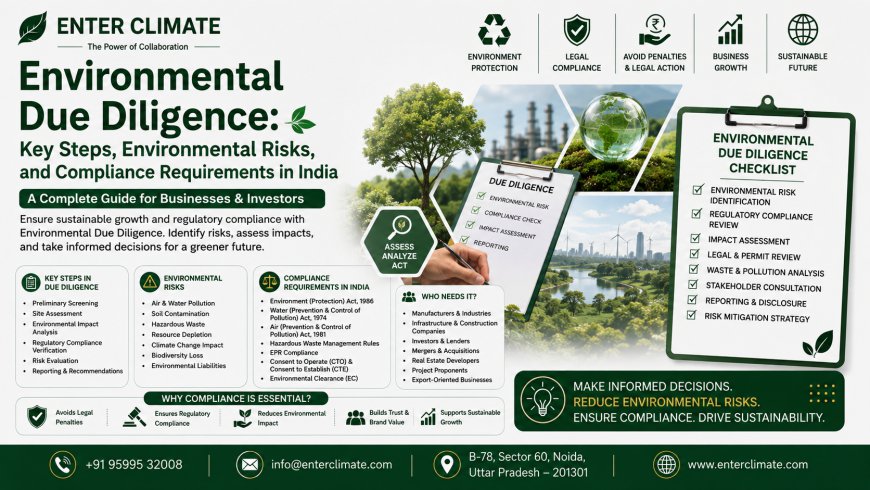Click Preliminary Screening list item
The width and height of the screenshot is (870, 490).
(65, 303)
